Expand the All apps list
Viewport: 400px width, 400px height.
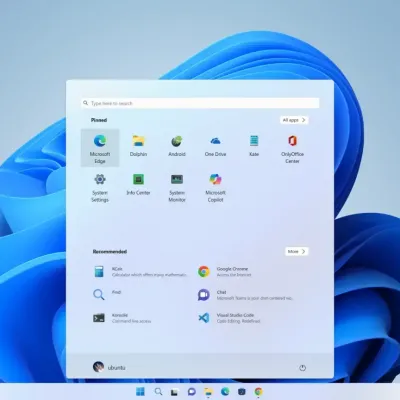click(x=294, y=120)
